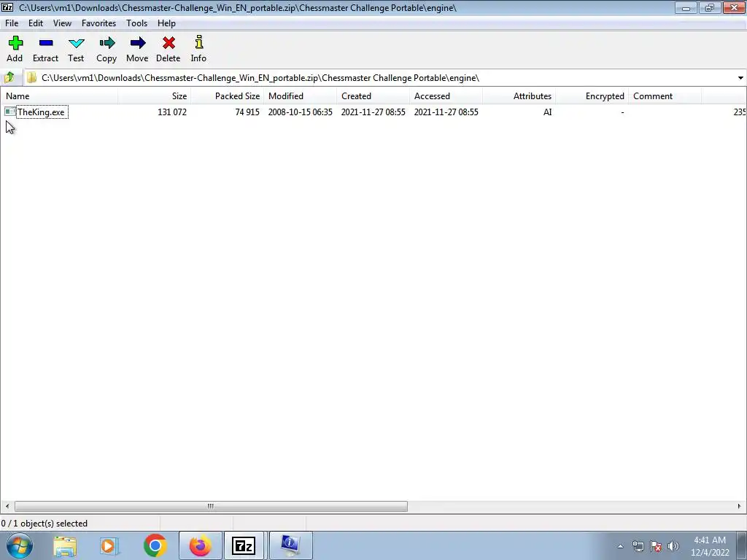Minimize the 7-Zip window
The width and height of the screenshot is (747, 560).
tap(686, 7)
